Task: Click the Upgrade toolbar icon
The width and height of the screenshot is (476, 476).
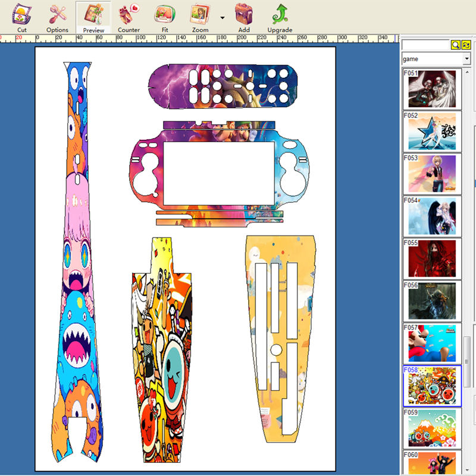Action: (280, 17)
